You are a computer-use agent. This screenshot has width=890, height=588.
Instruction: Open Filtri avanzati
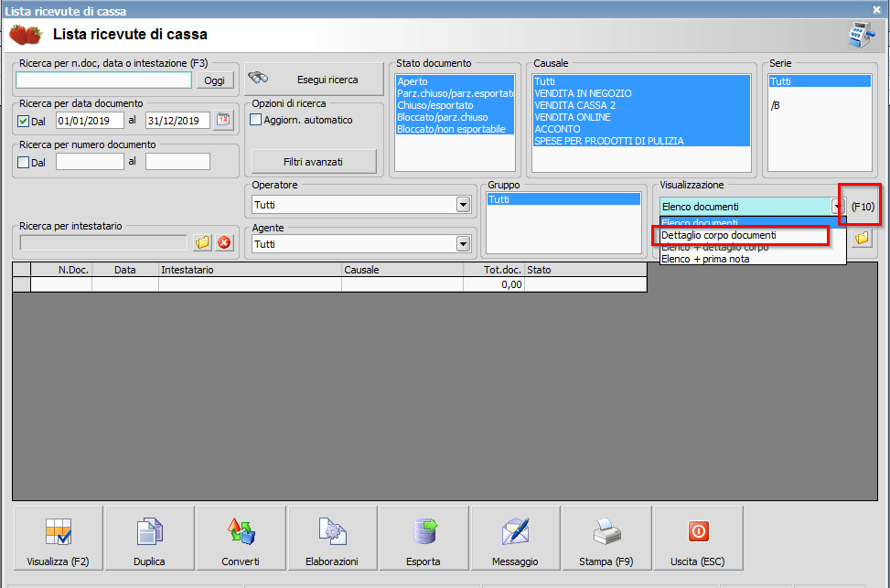(x=314, y=162)
